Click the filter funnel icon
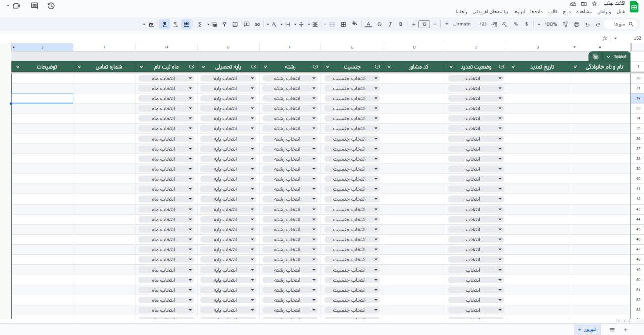The height and width of the screenshot is (335, 644). click(x=224, y=24)
